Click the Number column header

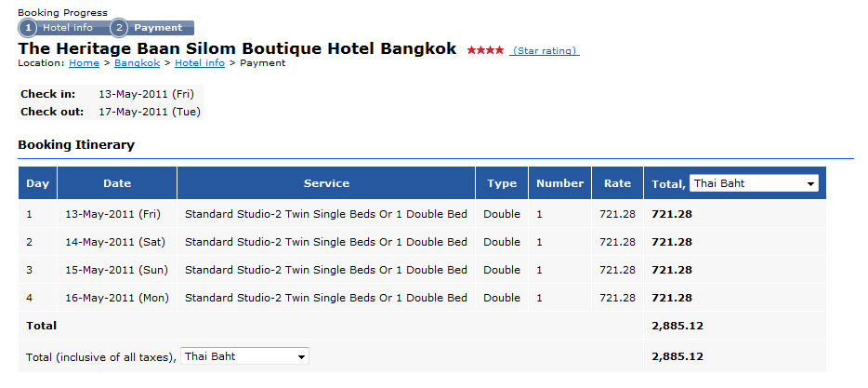tap(560, 183)
